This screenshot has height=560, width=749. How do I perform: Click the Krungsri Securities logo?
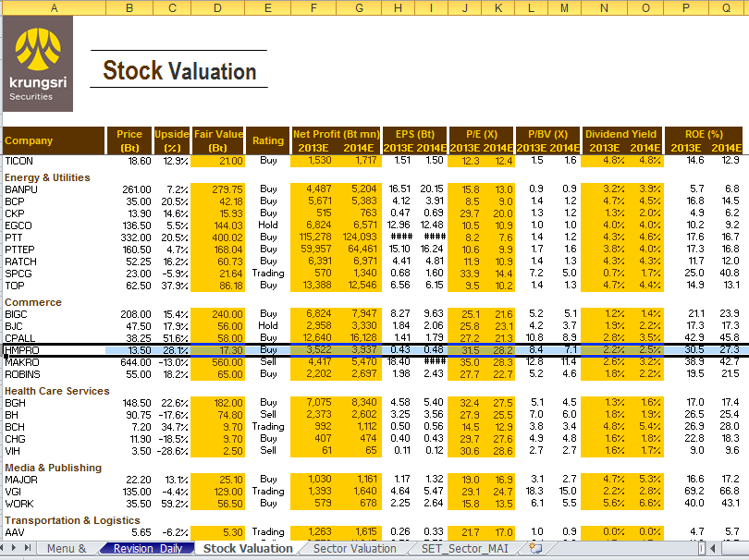click(38, 64)
